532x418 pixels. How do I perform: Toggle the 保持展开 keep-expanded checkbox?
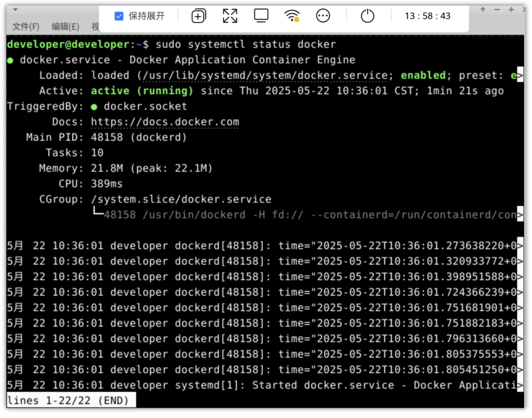point(119,16)
